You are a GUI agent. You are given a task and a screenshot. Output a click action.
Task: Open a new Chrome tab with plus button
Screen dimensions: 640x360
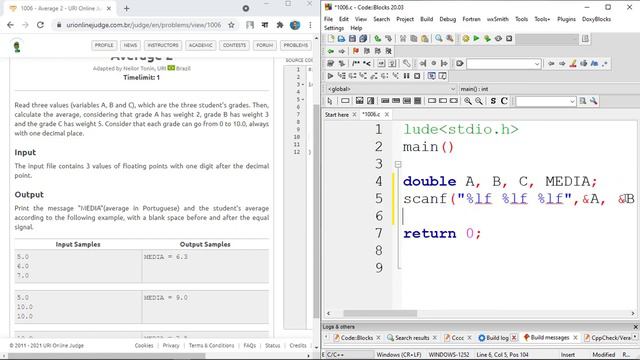127,8
